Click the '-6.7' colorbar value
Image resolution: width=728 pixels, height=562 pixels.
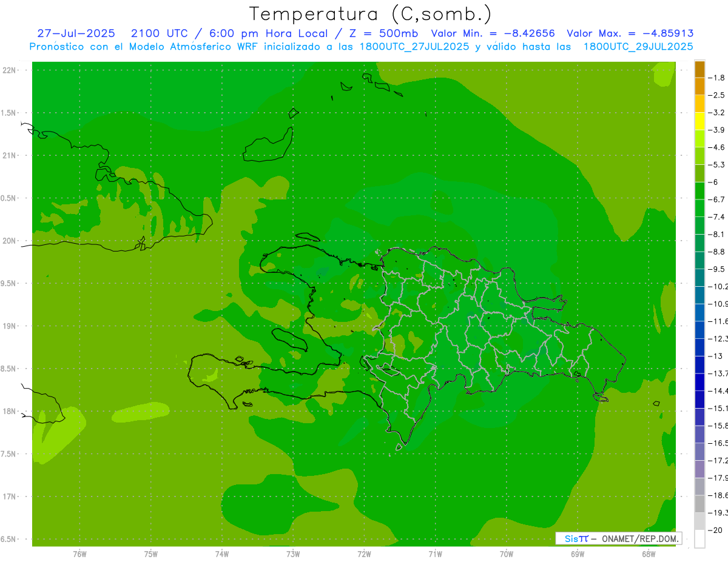click(x=716, y=199)
